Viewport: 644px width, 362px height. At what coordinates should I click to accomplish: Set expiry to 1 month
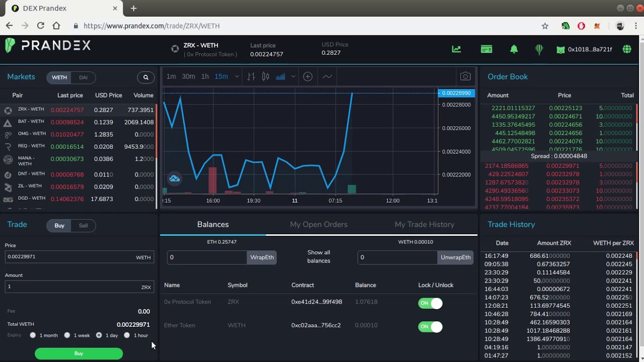tap(33, 335)
